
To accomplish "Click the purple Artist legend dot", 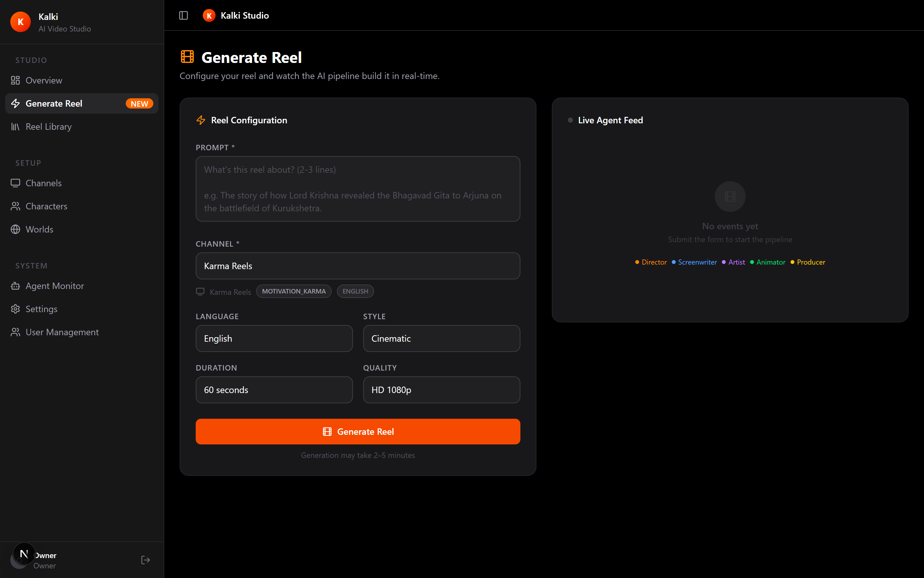I will click(723, 262).
